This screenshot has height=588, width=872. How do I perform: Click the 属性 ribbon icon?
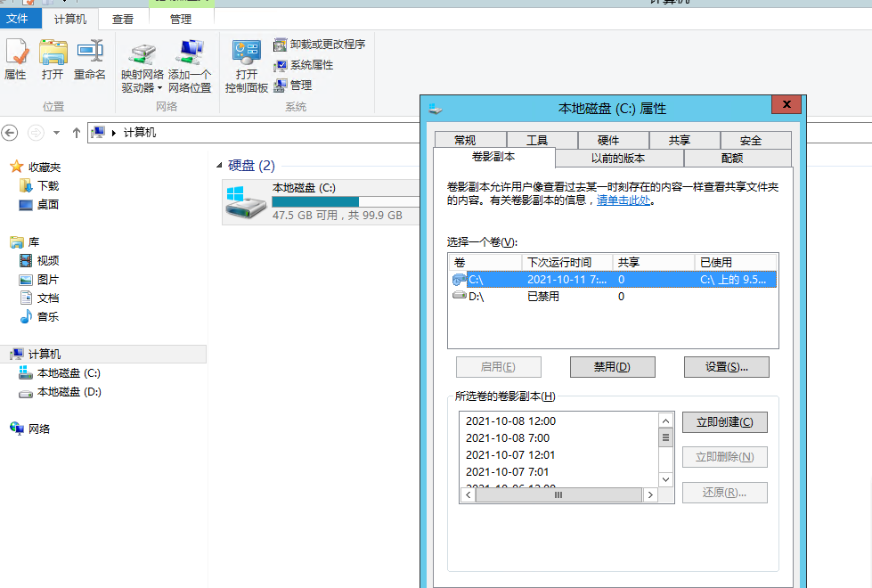(x=15, y=59)
